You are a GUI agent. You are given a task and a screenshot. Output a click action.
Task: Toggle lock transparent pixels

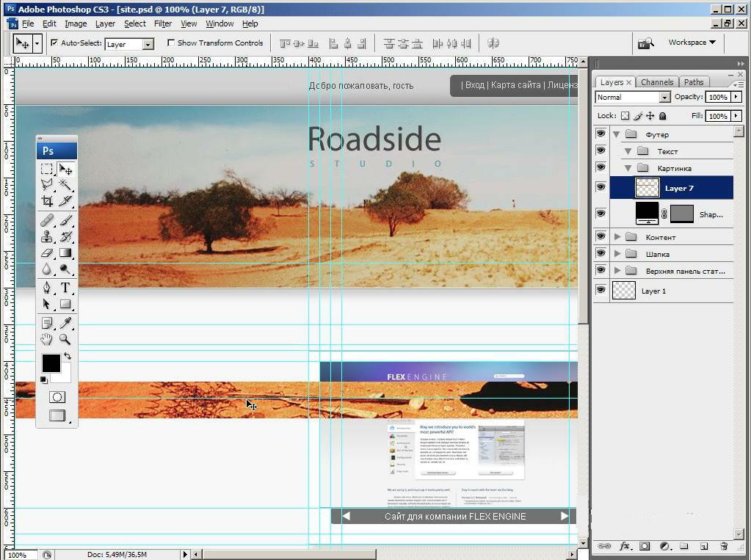click(x=625, y=115)
